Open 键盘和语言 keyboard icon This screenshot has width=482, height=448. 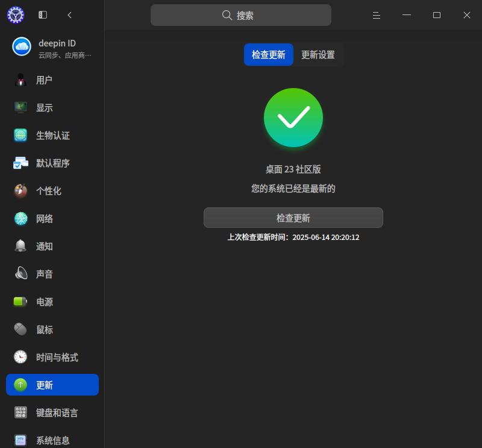[20, 412]
